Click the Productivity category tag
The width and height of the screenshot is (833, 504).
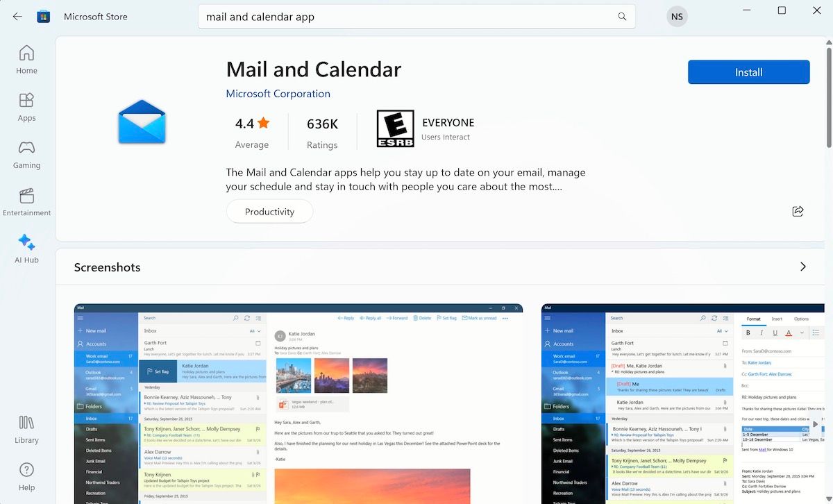(269, 211)
